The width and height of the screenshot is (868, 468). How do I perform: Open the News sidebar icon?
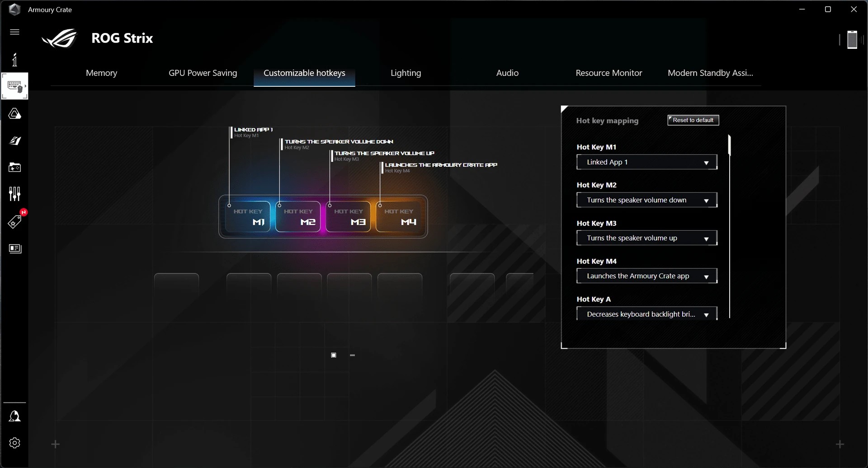click(x=14, y=249)
